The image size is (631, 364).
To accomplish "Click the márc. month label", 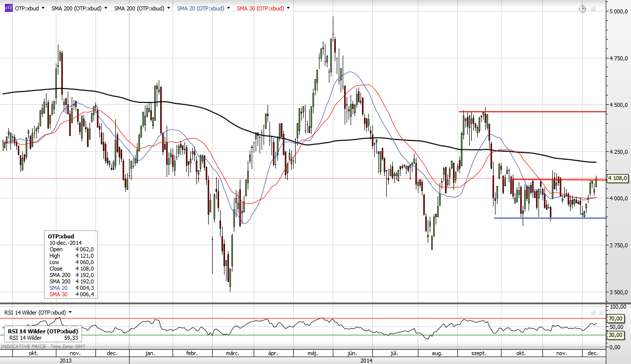I will (x=232, y=354).
